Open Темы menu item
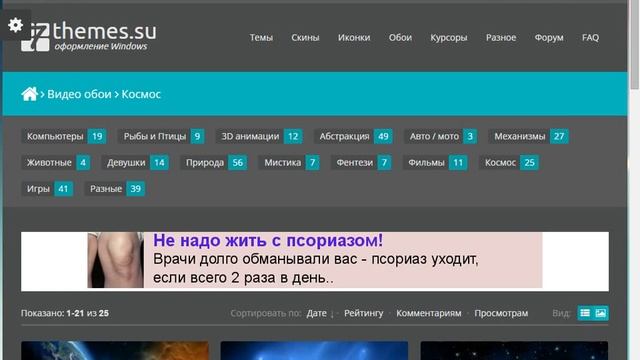The width and height of the screenshot is (640, 360). click(x=261, y=38)
